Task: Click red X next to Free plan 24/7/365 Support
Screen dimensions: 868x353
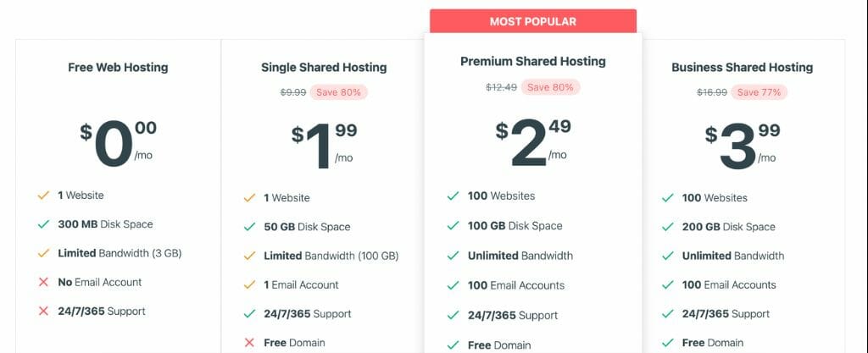Action: 42,312
